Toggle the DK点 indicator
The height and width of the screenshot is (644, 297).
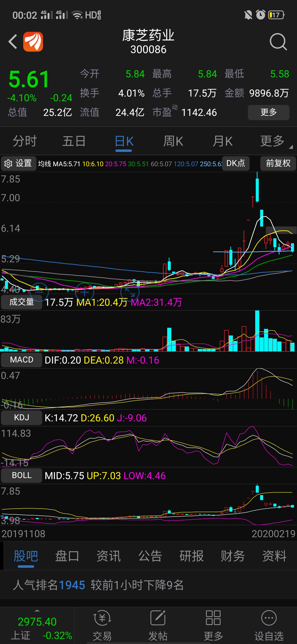click(x=236, y=163)
